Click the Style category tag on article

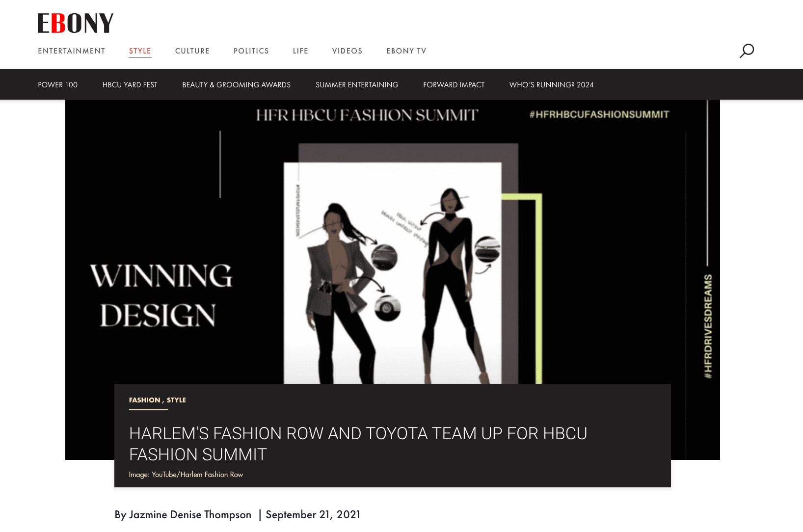click(x=176, y=400)
